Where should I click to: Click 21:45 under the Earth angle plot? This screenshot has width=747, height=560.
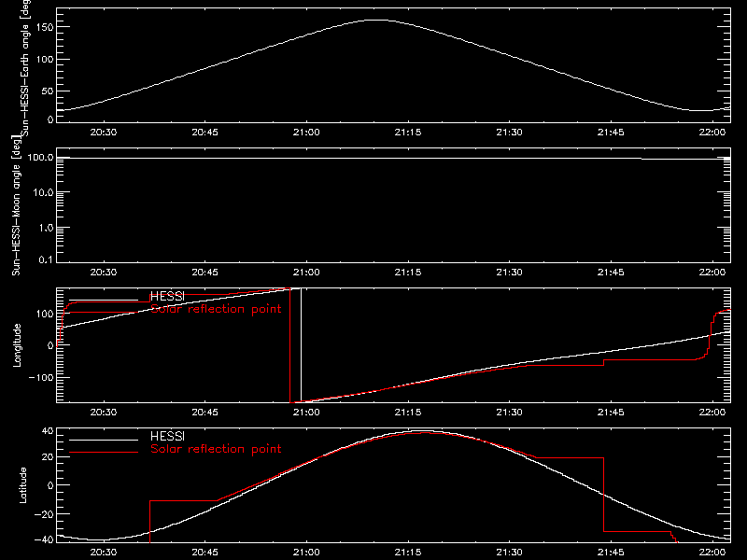[x=611, y=132]
